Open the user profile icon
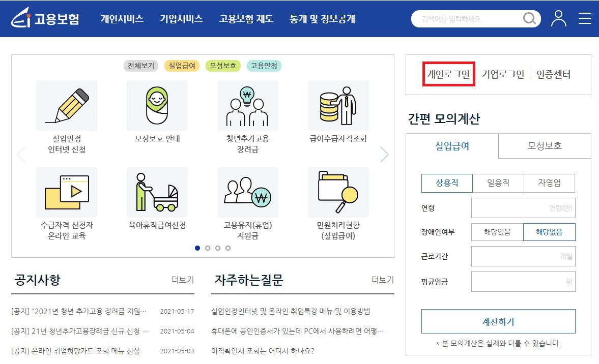This screenshot has width=599, height=364. point(558,18)
